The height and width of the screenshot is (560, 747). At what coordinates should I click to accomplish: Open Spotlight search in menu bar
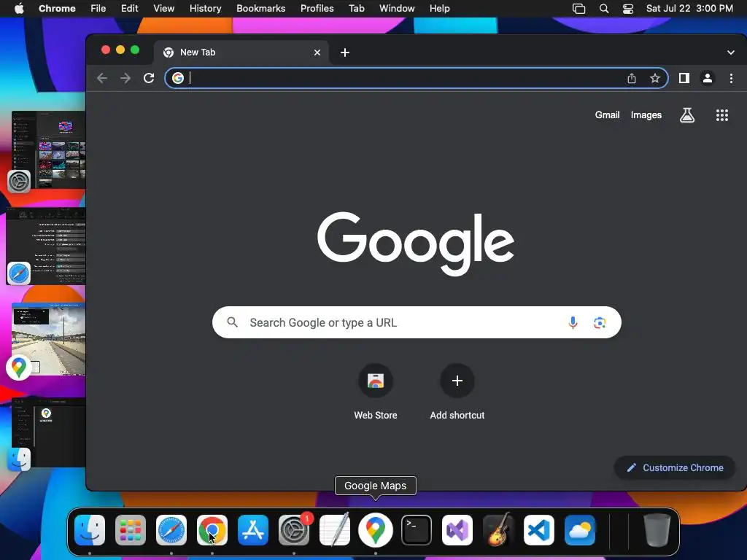click(x=603, y=9)
